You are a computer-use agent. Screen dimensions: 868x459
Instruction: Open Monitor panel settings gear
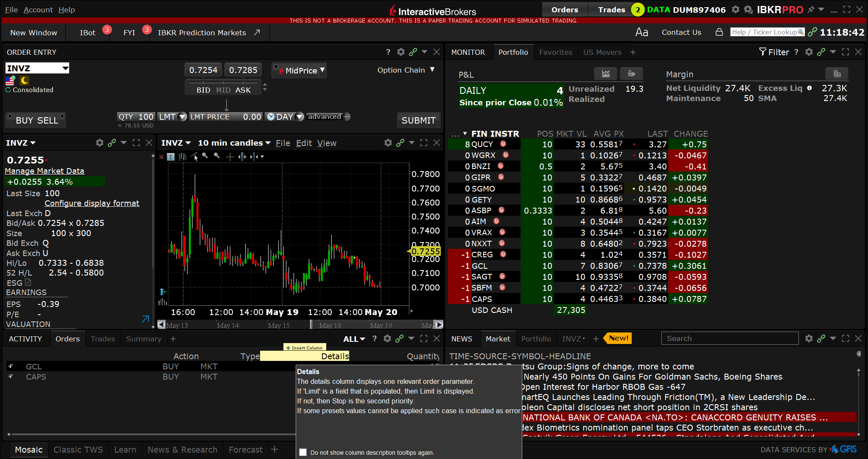(809, 52)
